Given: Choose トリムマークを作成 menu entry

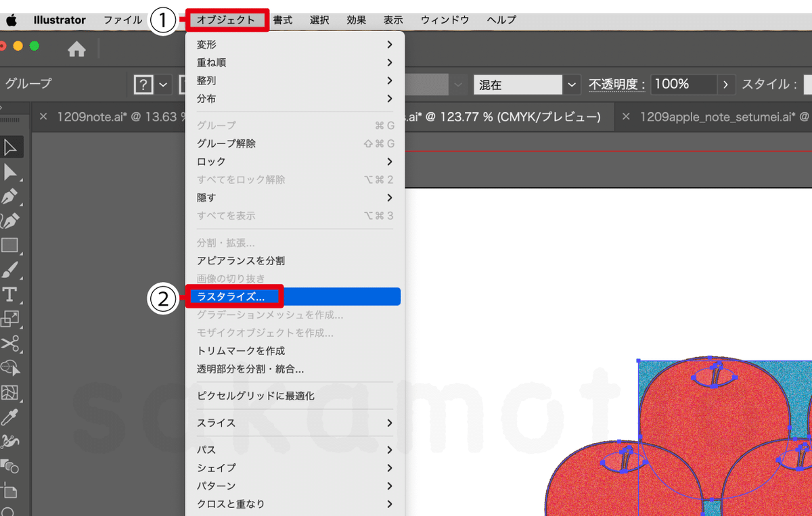Looking at the screenshot, I should click(295, 351).
